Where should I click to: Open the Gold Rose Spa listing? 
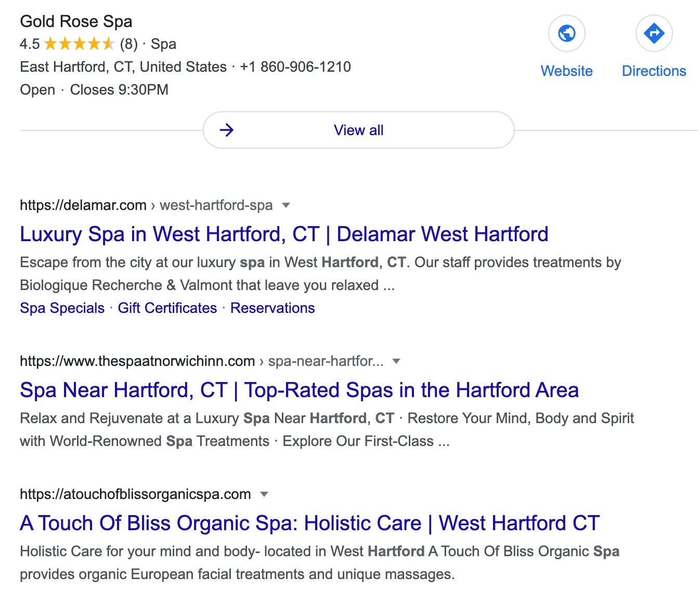[76, 21]
